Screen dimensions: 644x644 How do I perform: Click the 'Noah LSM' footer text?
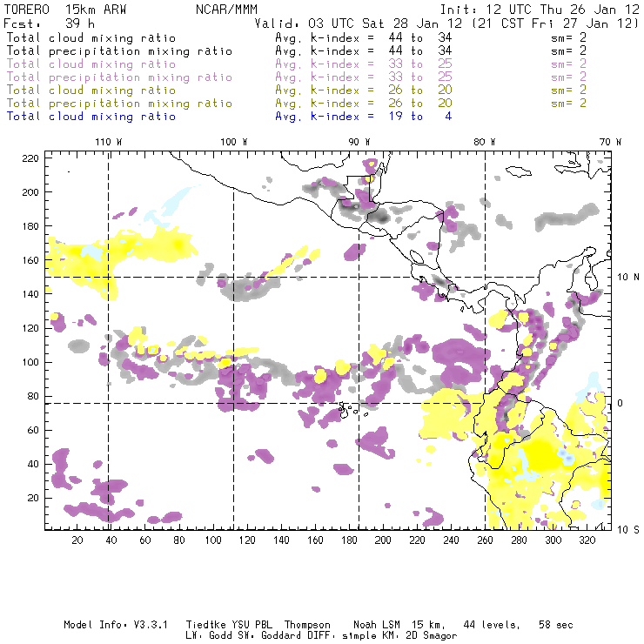click(x=377, y=625)
